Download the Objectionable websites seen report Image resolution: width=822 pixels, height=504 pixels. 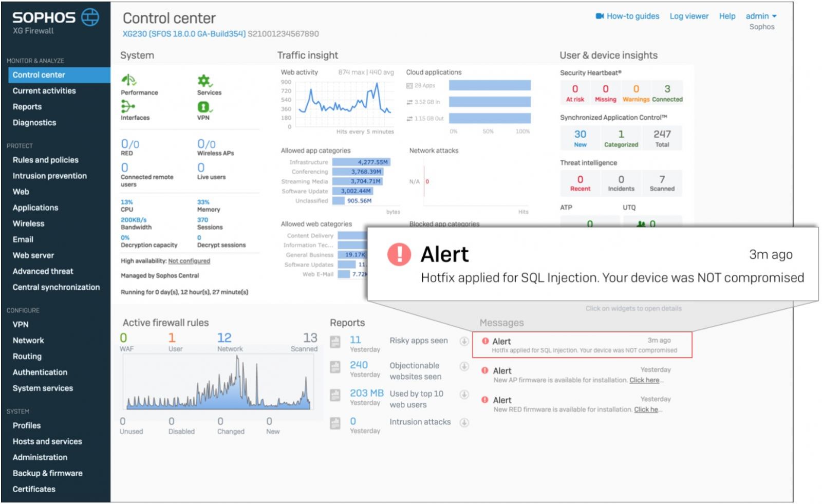[464, 366]
